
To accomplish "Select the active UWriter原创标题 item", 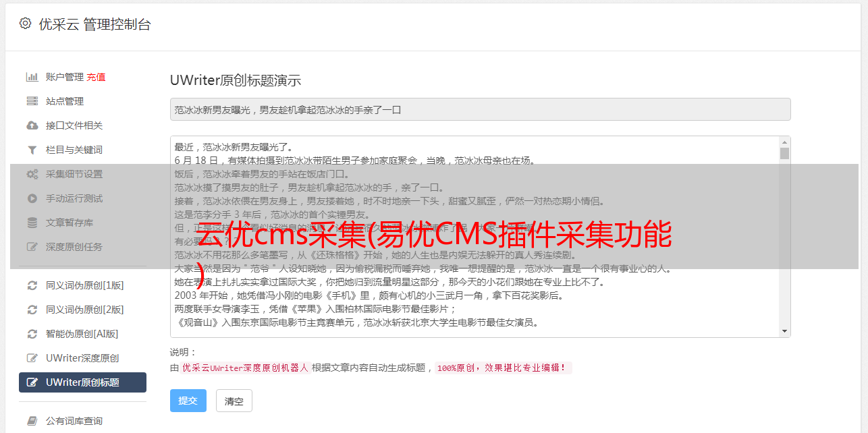I will (82, 382).
